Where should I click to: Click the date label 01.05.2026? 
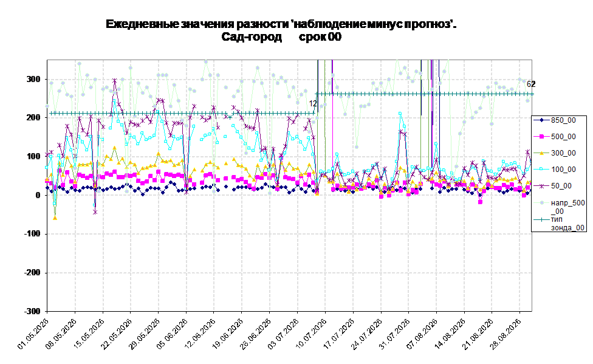coord(33,334)
